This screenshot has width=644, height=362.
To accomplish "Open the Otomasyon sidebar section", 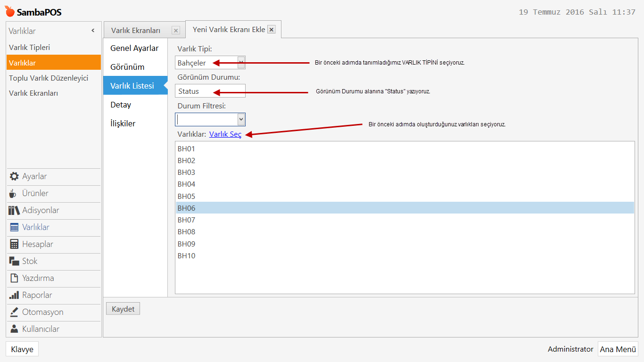I will (x=54, y=312).
